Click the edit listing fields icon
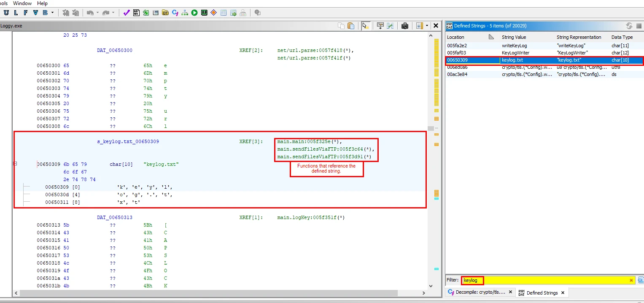The image size is (644, 303). pyautogui.click(x=380, y=26)
